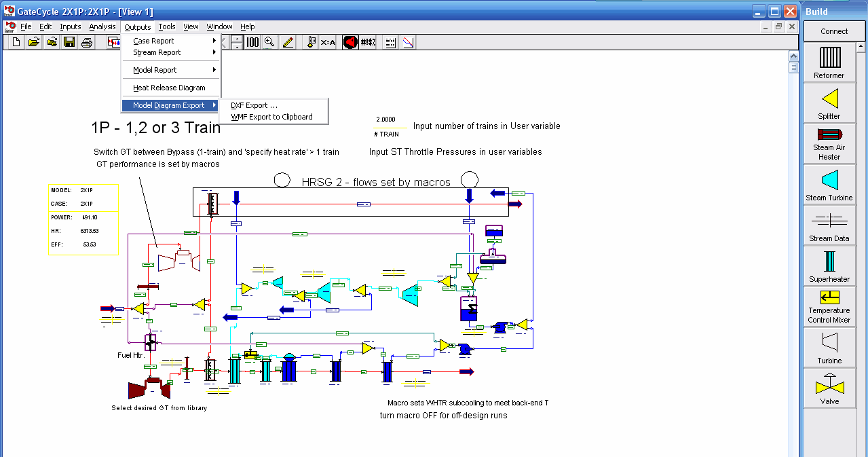Choose WMF Export to Clipboard
Screen dimensions: 868x457
(274, 117)
